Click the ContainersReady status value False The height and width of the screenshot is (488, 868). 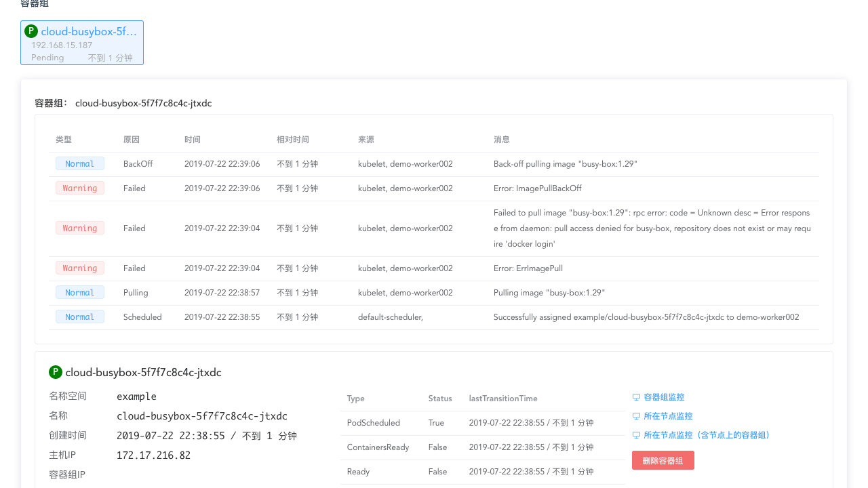[437, 447]
